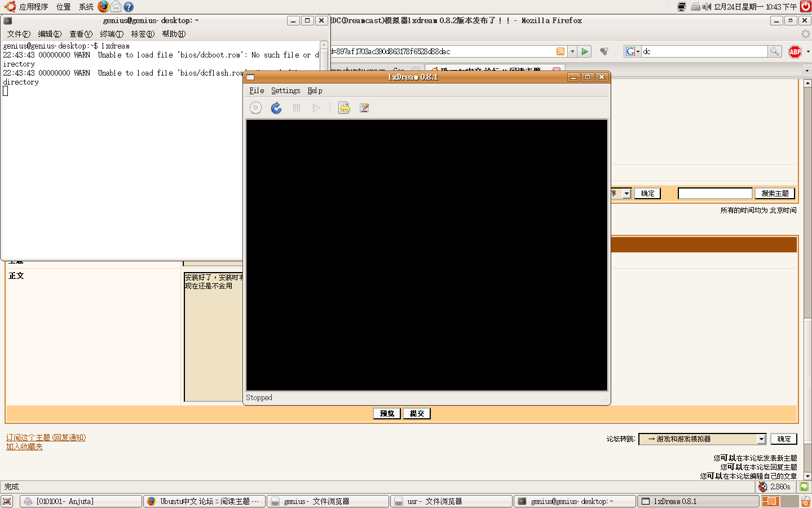Launch Firefox from top panel icon

pos(103,6)
